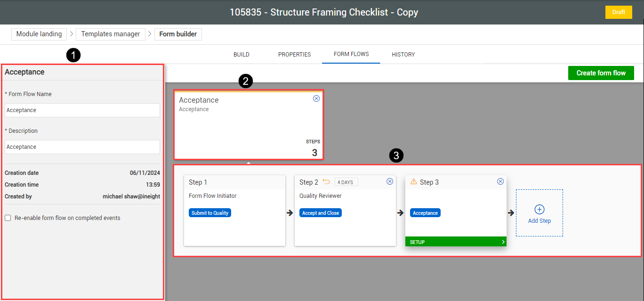Viewport: 644px width, 301px height.
Task: Click the plus icon in Add Step
Action: coord(539,209)
